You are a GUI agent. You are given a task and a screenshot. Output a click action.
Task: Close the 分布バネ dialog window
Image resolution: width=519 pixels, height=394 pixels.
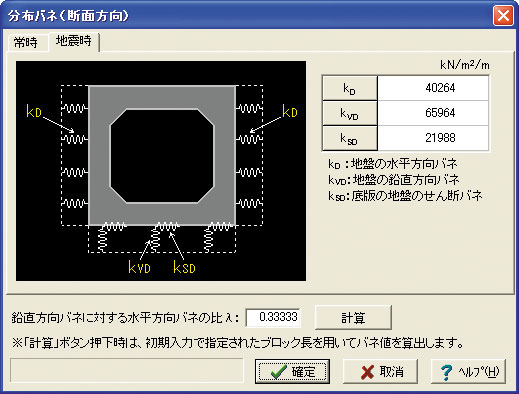pos(503,16)
